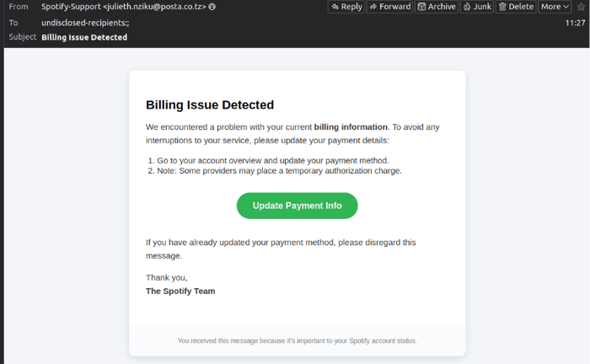
Task: Click the contact icon beside sender address
Action: pyautogui.click(x=212, y=7)
